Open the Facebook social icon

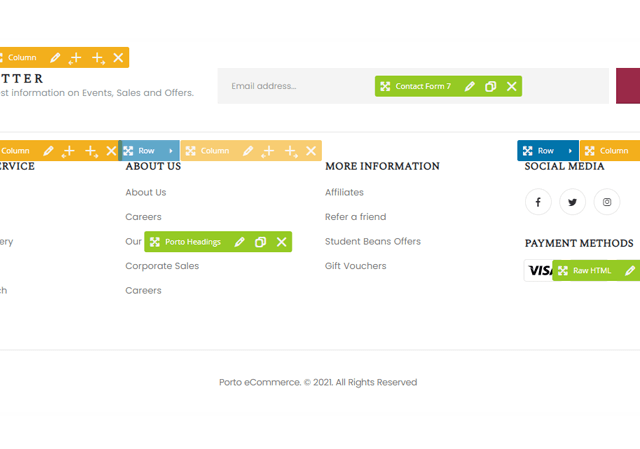[x=537, y=202]
